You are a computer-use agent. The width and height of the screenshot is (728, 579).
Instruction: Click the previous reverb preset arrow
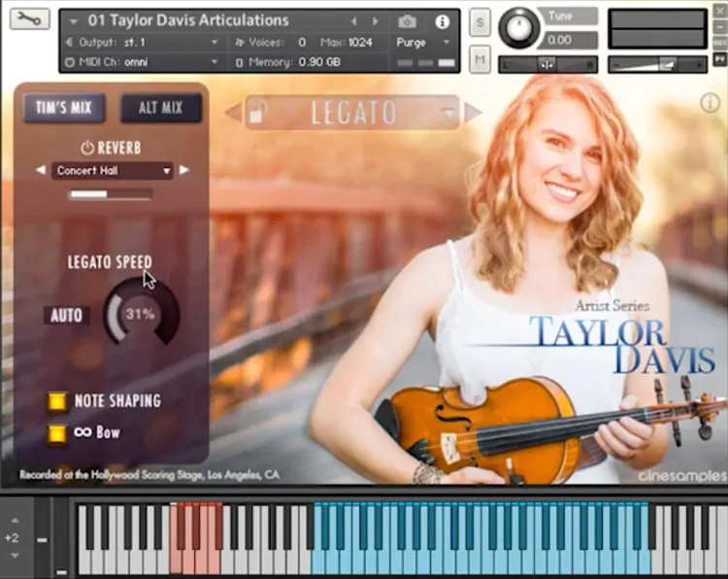point(40,170)
